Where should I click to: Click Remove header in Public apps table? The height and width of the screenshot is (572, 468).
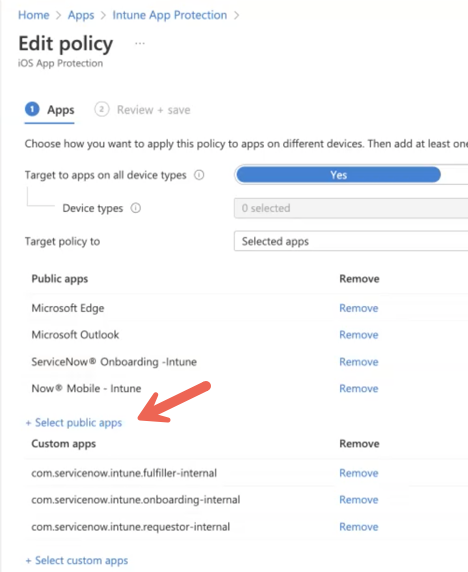pos(359,279)
